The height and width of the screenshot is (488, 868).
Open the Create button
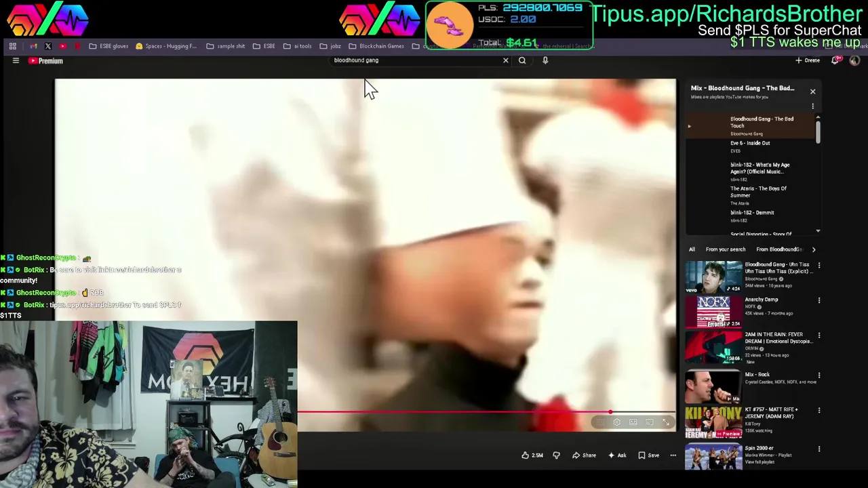pyautogui.click(x=808, y=60)
